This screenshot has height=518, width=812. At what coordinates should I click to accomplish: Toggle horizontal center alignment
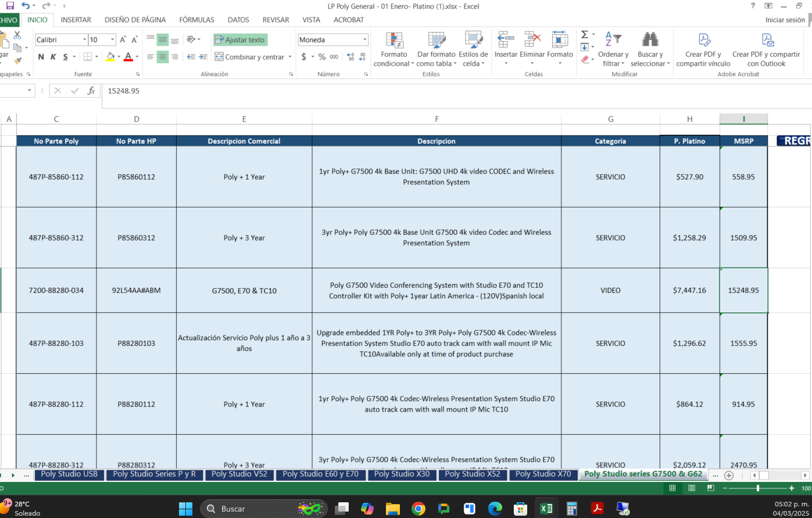tap(163, 57)
